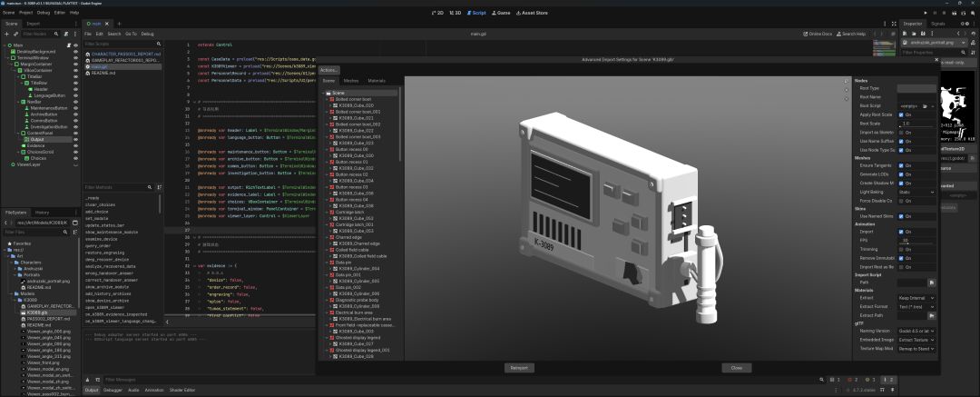Screen dimensions: 980x397
Task: Click the script icon on Main node
Action: click(67, 45)
